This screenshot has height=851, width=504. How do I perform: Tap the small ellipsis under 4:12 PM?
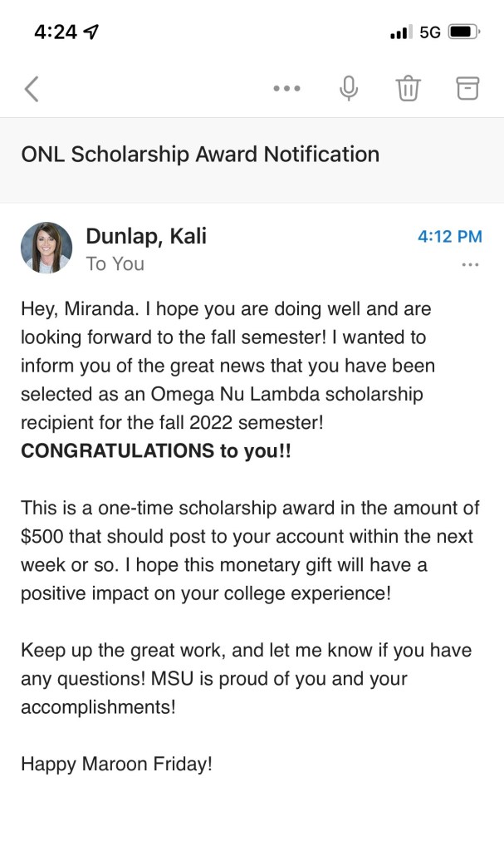pyautogui.click(x=470, y=264)
